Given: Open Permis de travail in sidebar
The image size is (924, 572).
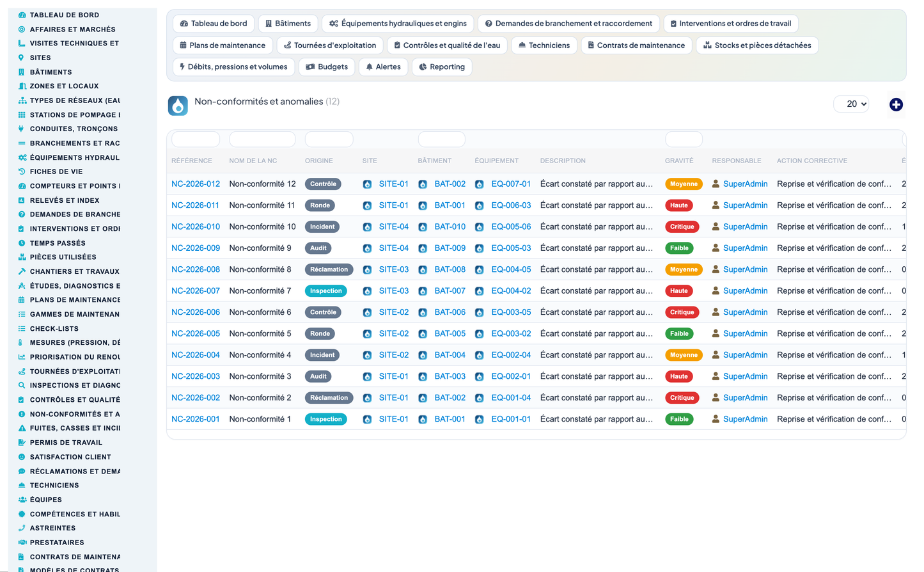Looking at the screenshot, I should pos(66,443).
